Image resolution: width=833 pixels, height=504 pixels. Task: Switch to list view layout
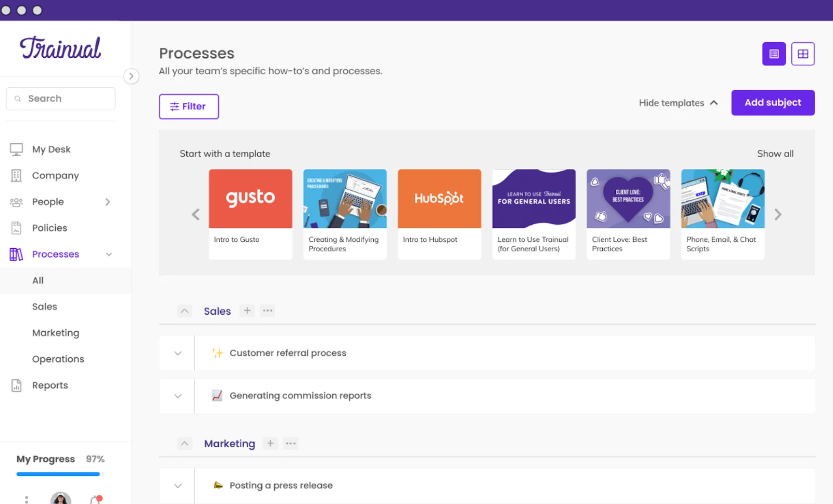(x=774, y=54)
